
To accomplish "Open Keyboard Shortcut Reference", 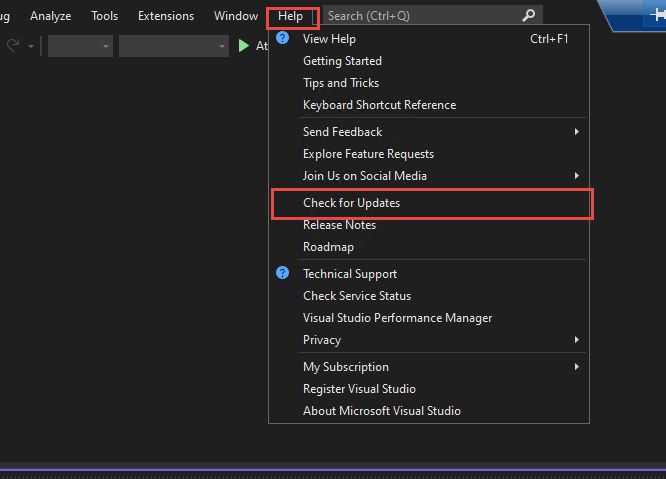I will click(429, 105).
